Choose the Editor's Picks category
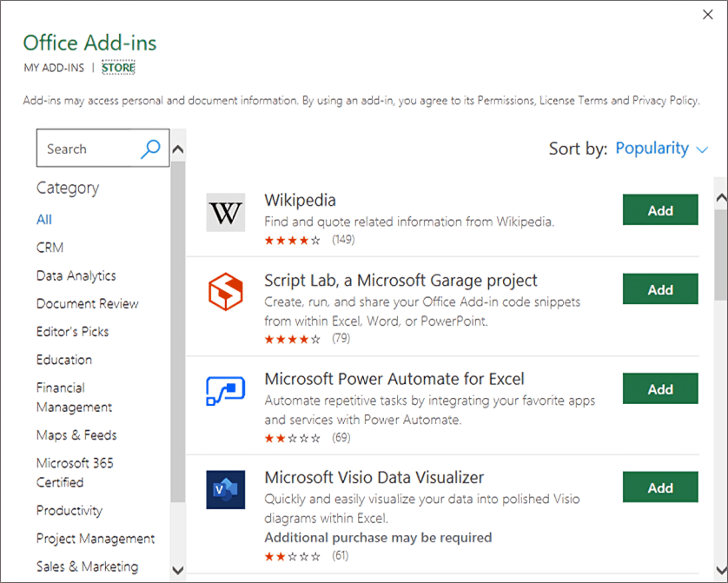 [x=72, y=331]
